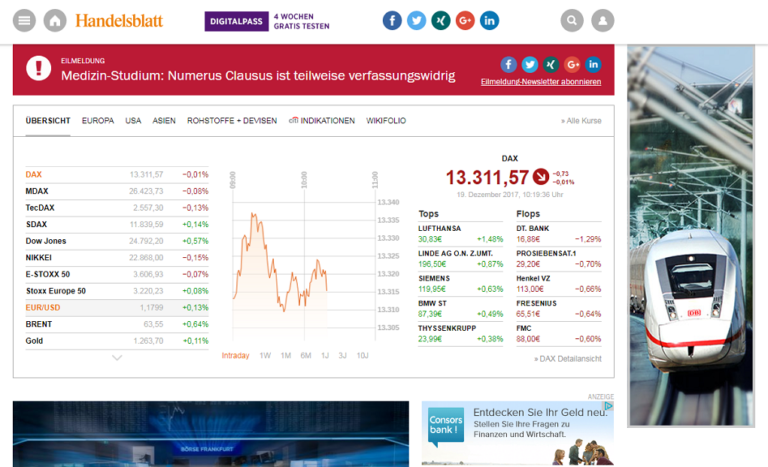
Task: Open the Medizin-Studium Numerus Clausus headline
Action: (x=258, y=75)
